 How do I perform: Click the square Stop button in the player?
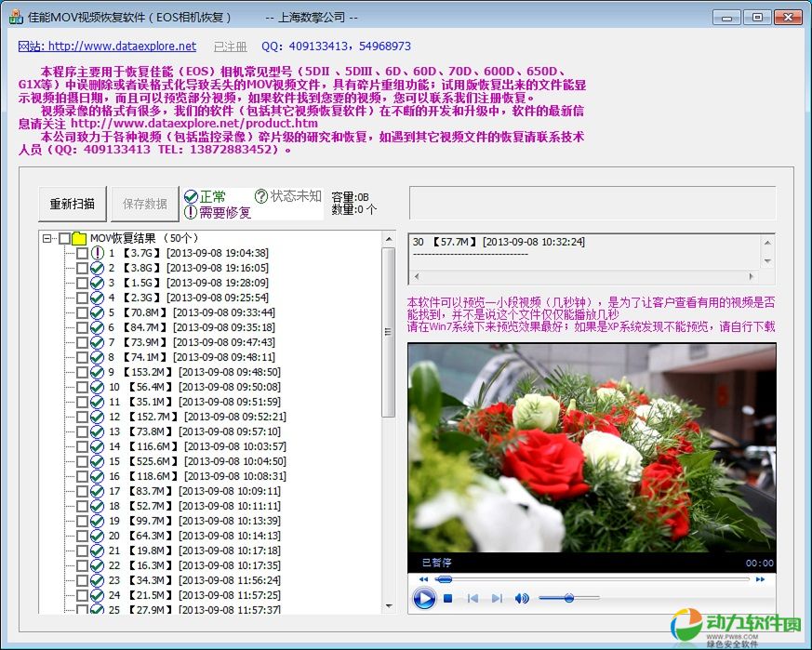coord(447,599)
